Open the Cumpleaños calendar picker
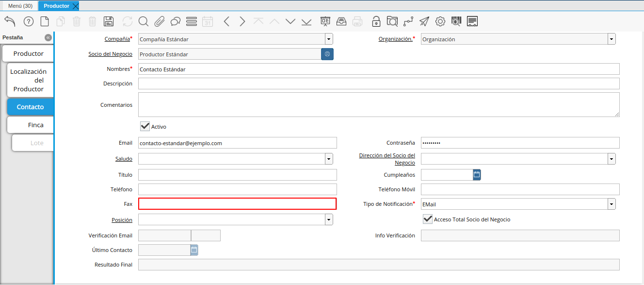This screenshot has height=285, width=644. pos(477,175)
